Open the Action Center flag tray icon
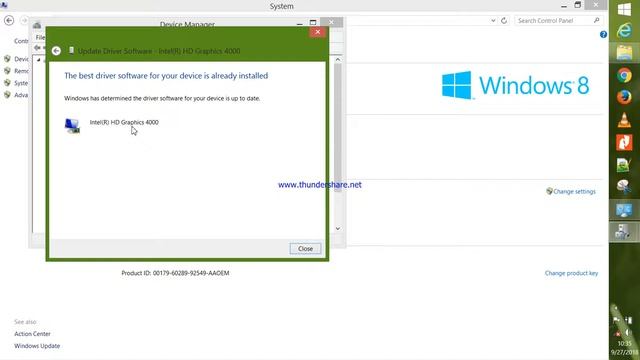 616,320
